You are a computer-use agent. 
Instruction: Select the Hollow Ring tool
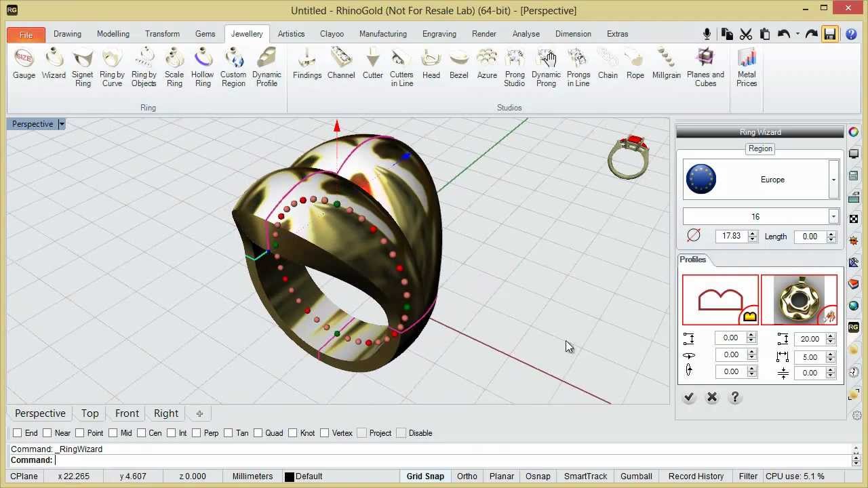click(x=203, y=68)
